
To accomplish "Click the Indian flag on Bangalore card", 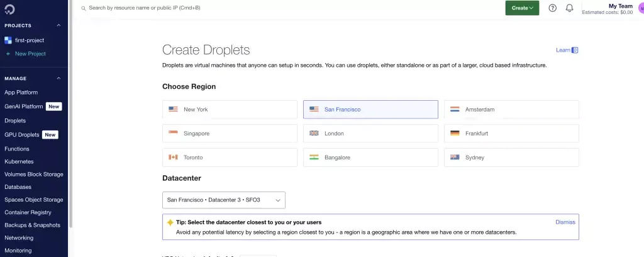I will (314, 157).
